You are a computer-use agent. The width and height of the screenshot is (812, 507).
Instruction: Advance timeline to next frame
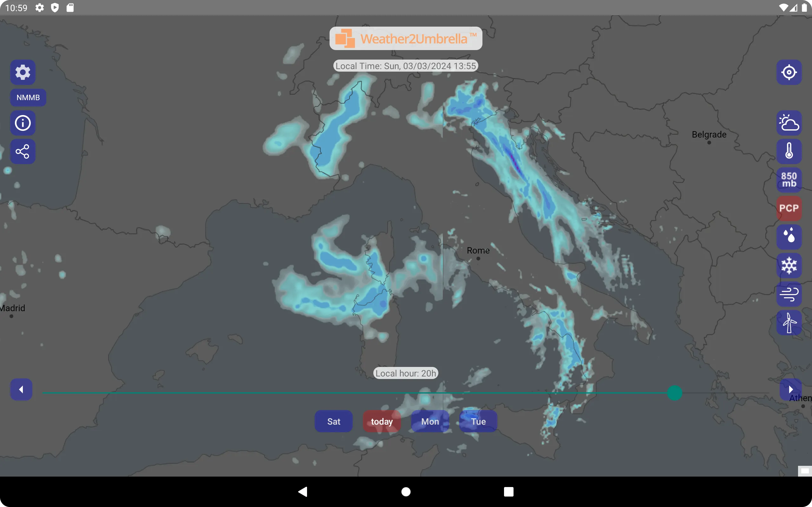(790, 389)
